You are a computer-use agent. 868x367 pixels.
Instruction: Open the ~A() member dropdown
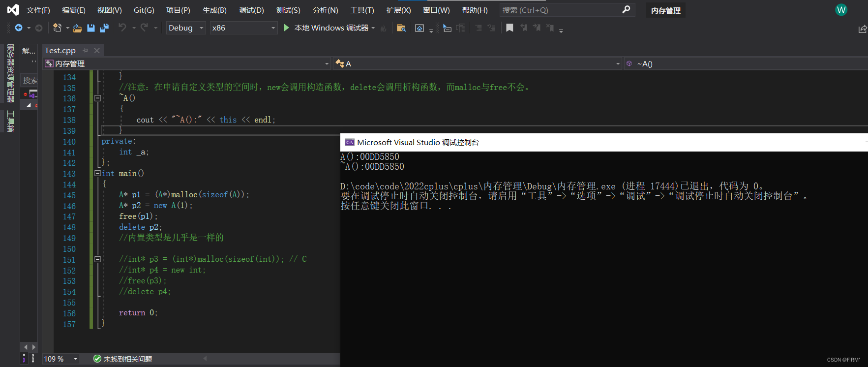click(746, 63)
